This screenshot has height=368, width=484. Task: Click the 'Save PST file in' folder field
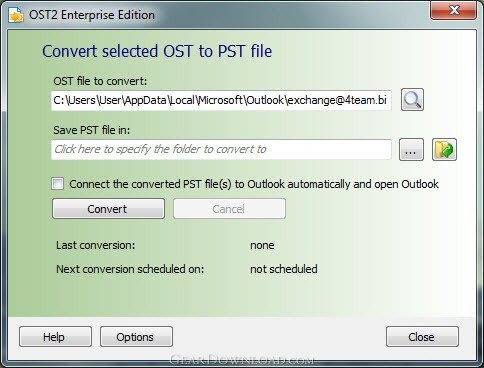click(x=221, y=149)
